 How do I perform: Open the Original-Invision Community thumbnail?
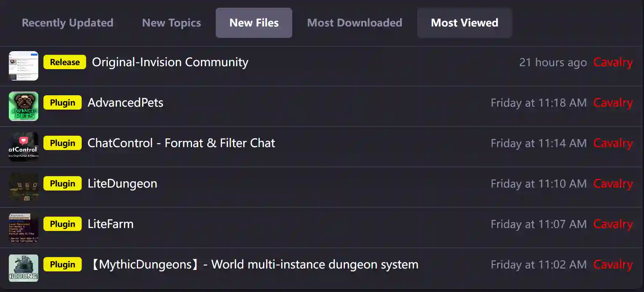pyautogui.click(x=24, y=66)
